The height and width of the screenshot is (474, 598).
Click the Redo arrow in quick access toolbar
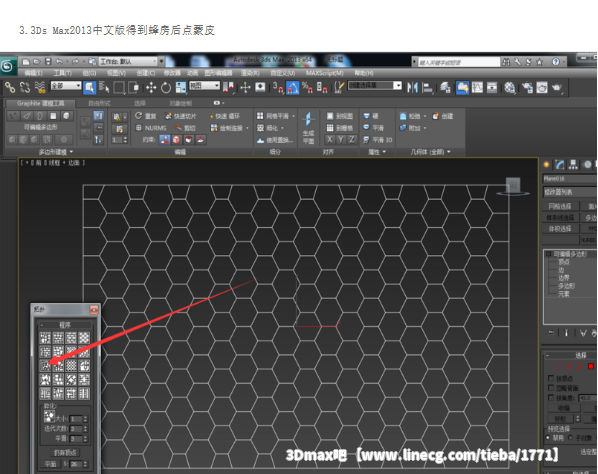click(x=75, y=61)
